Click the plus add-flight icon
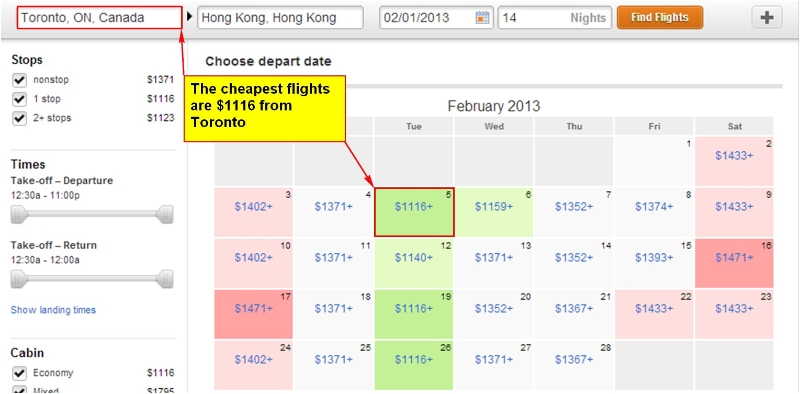 [767, 18]
